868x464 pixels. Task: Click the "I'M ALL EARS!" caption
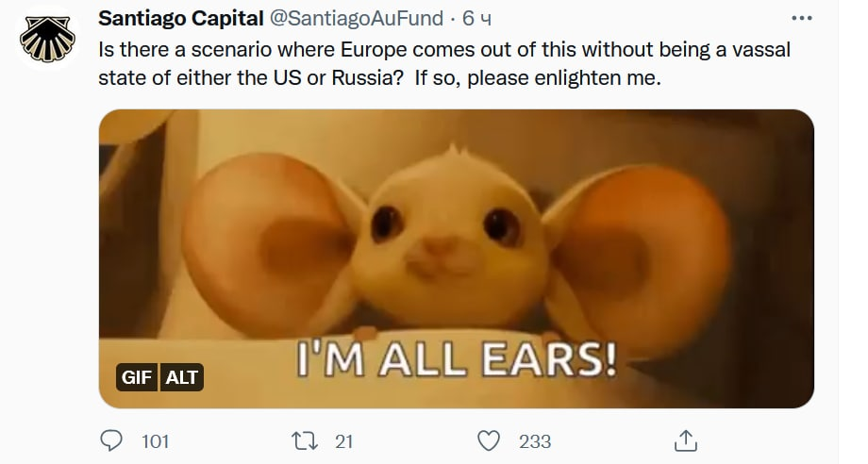pyautogui.click(x=457, y=359)
